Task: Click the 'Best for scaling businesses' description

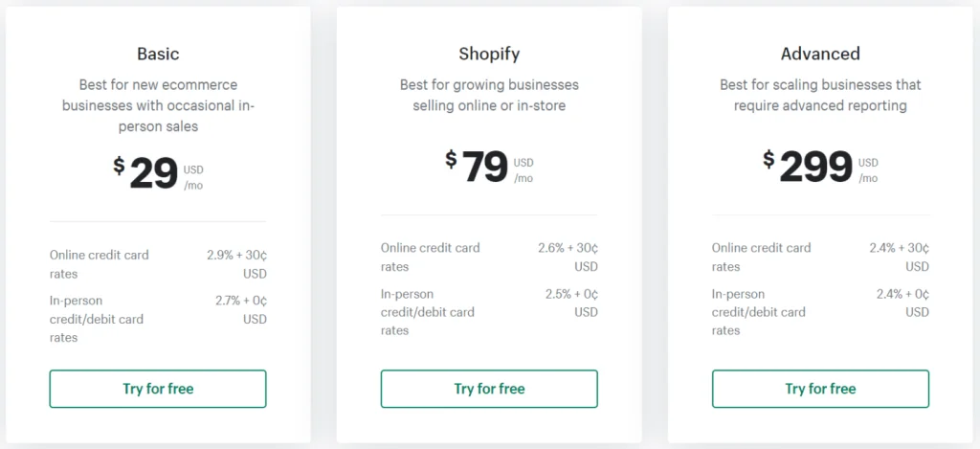Action: click(x=820, y=95)
